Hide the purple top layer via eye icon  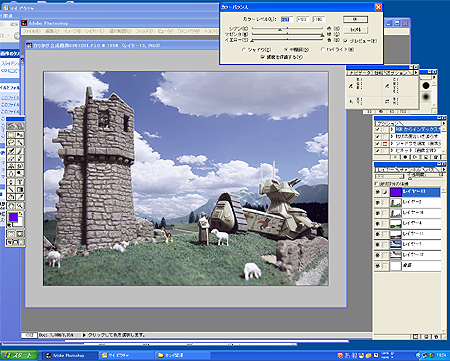pos(378,192)
